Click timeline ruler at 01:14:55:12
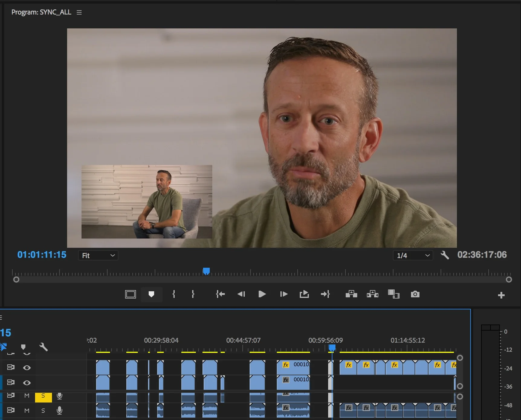 tap(408, 341)
